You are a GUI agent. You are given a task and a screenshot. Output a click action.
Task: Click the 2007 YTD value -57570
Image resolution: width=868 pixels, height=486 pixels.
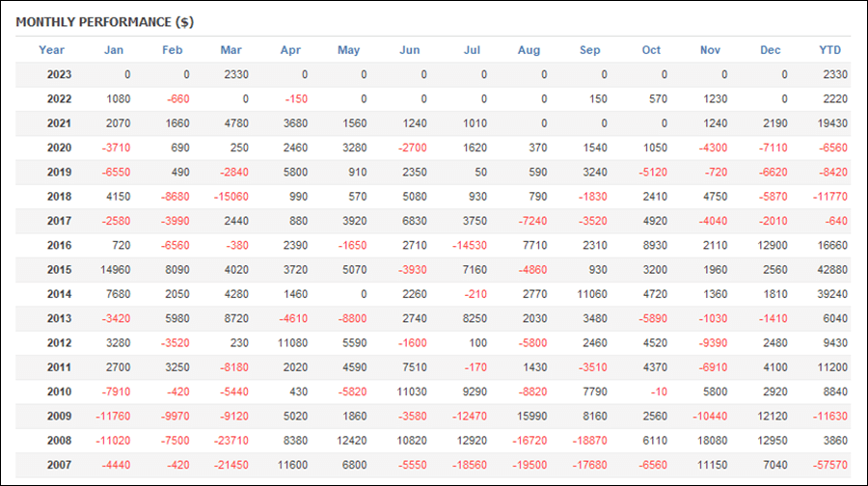click(x=830, y=465)
